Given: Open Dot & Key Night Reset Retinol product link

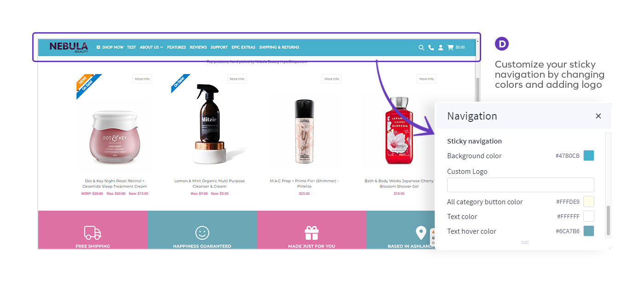Looking at the screenshot, I should tap(115, 184).
